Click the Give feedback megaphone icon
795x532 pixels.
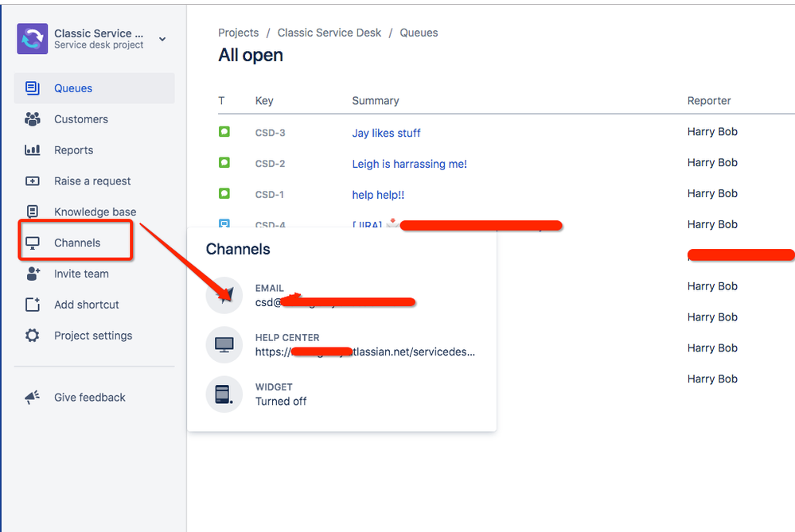tap(33, 398)
